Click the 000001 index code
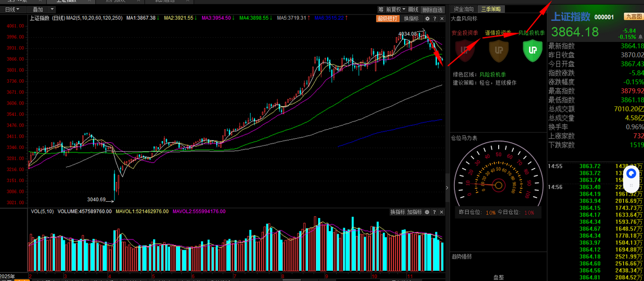The width and height of the screenshot is (644, 281). (604, 17)
